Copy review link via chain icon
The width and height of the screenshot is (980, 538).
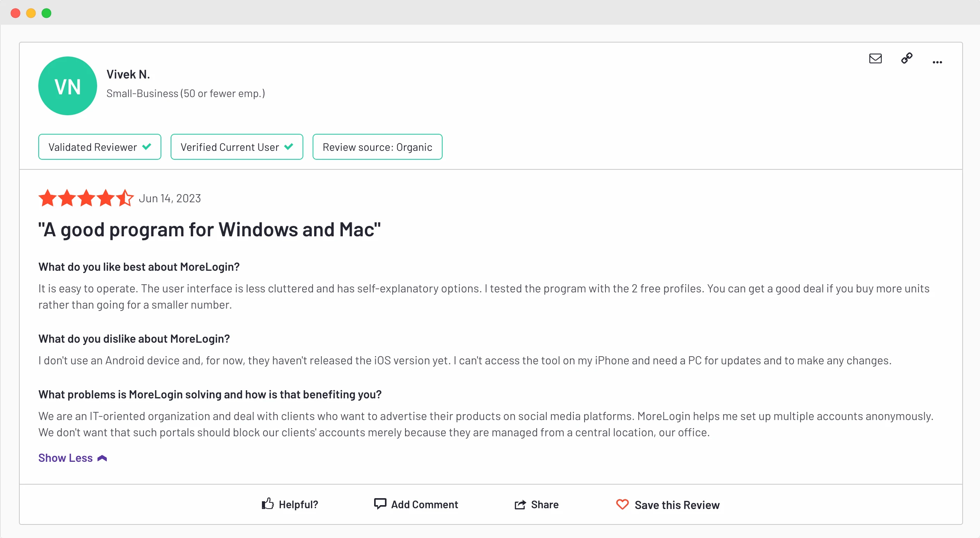pos(906,58)
